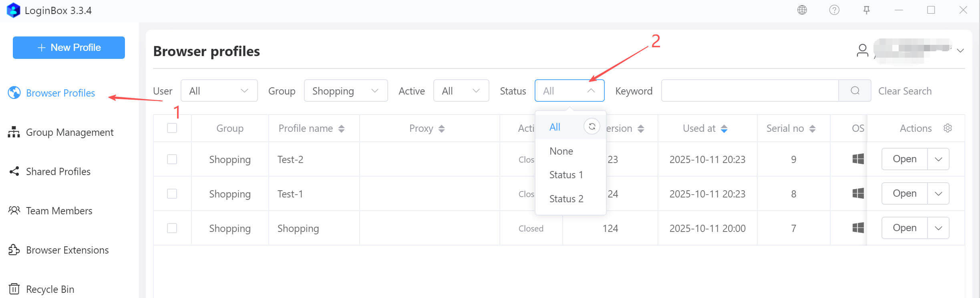
Task: Click the refresh icon in Status dropdown list
Action: tap(592, 127)
